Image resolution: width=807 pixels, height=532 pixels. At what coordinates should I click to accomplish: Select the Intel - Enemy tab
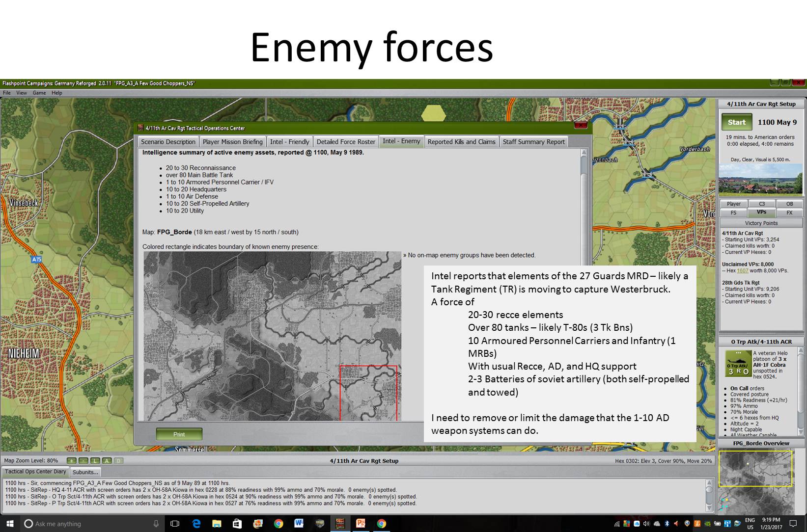[401, 141]
